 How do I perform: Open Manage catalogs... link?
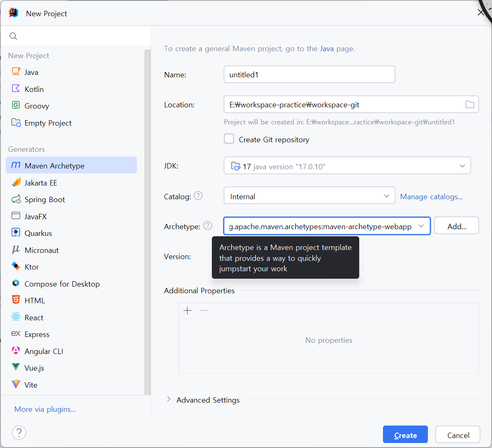click(432, 197)
